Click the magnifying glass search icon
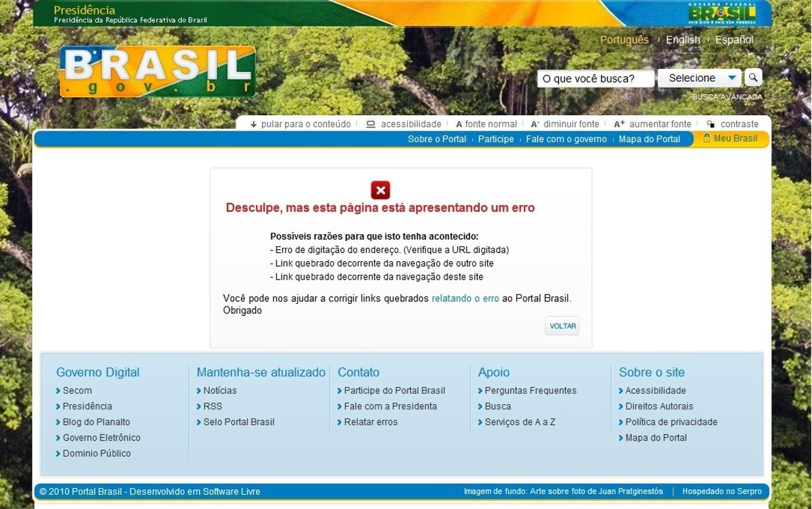Viewport: 812px width, 509px height. coord(753,77)
